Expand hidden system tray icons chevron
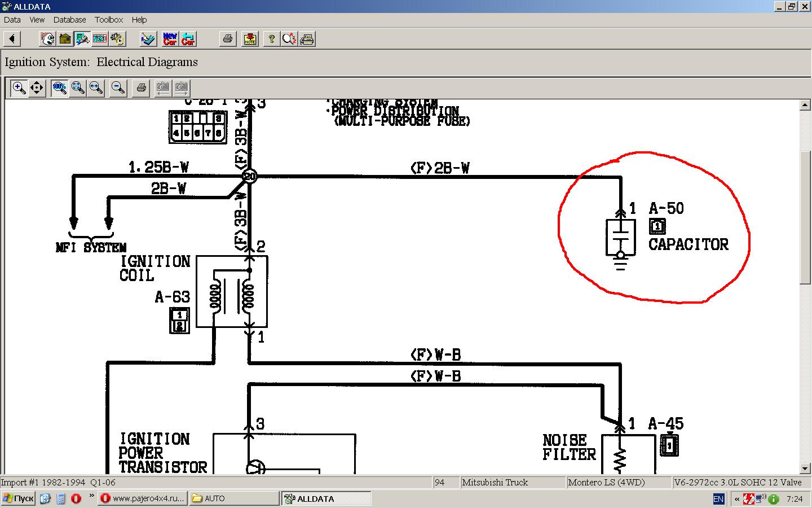Viewport: 812px width, 508px height. coord(736,499)
